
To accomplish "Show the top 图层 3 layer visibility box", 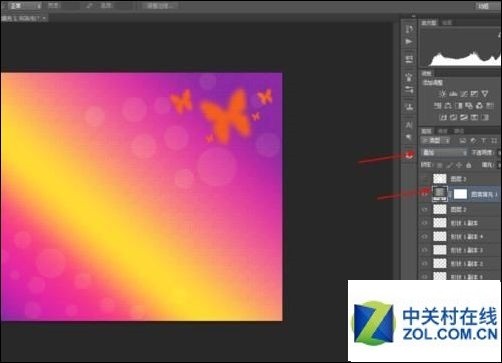I will [424, 179].
